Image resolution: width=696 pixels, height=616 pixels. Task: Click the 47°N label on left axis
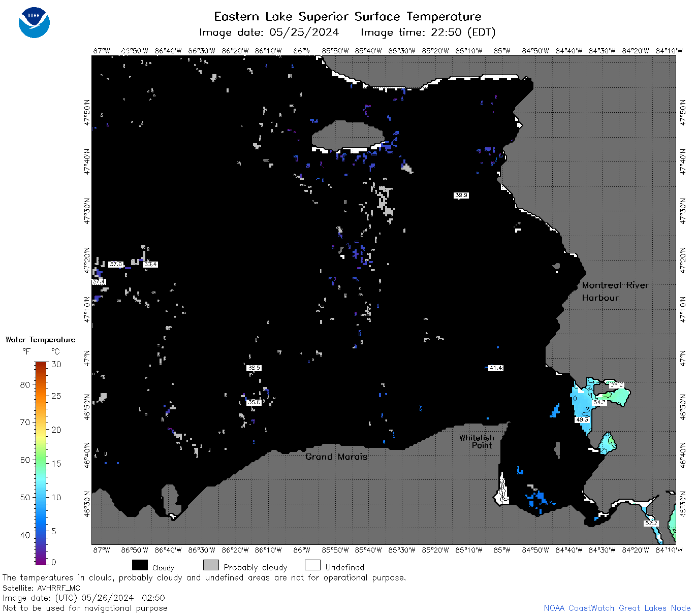click(87, 358)
